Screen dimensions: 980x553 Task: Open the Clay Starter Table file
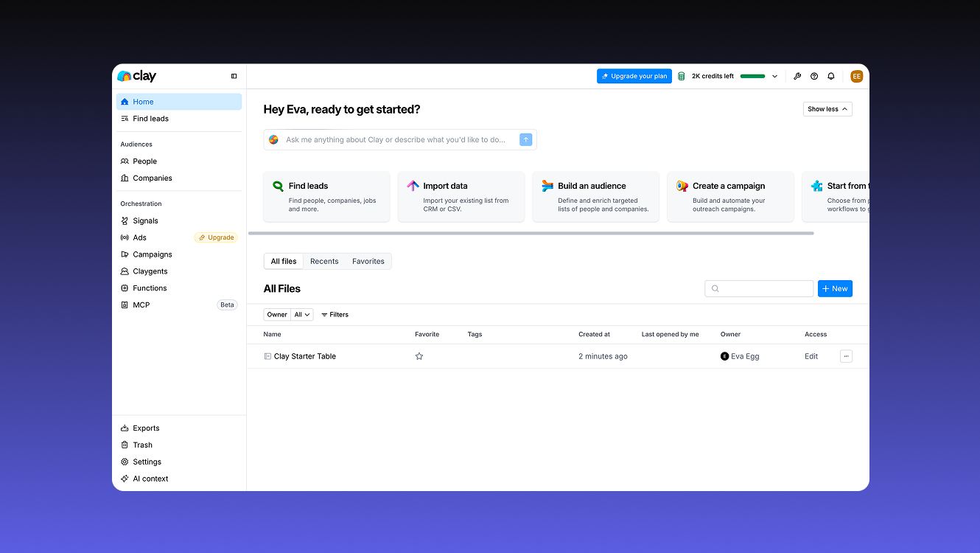pyautogui.click(x=305, y=356)
